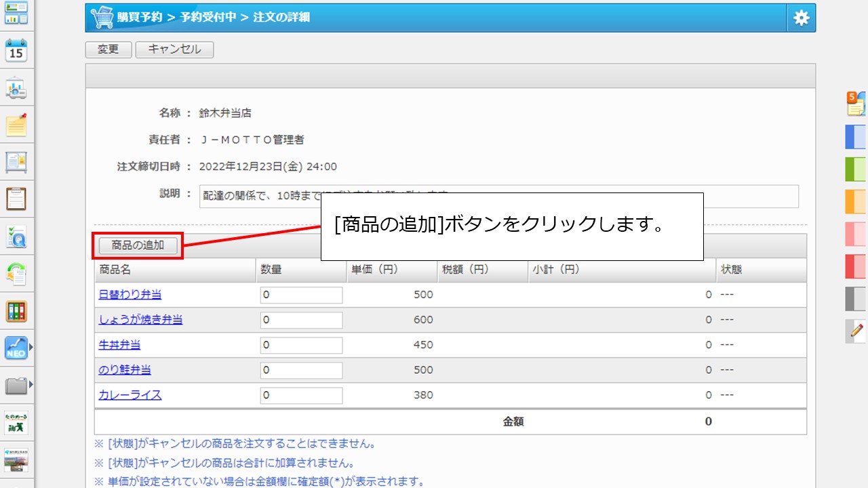Click the blue NEO chart icon
This screenshot has height=488, width=868.
15,348
